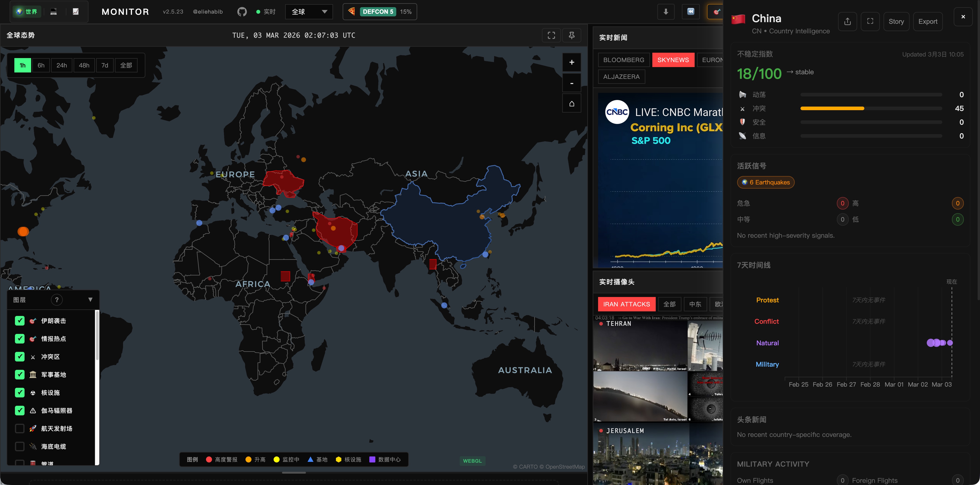Open the layers help question mark
This screenshot has height=485, width=980.
[57, 300]
